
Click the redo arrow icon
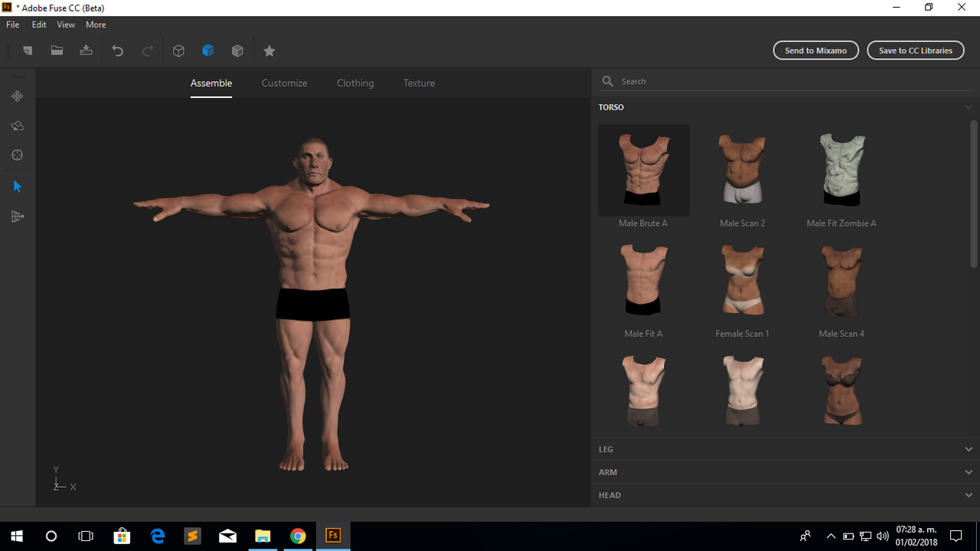click(x=148, y=51)
